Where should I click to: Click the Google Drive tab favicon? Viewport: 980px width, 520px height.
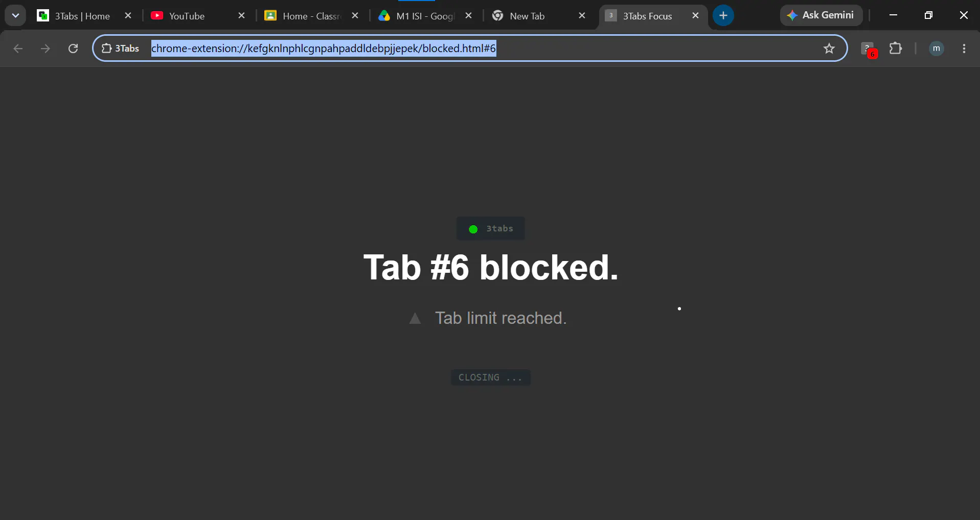(x=384, y=16)
